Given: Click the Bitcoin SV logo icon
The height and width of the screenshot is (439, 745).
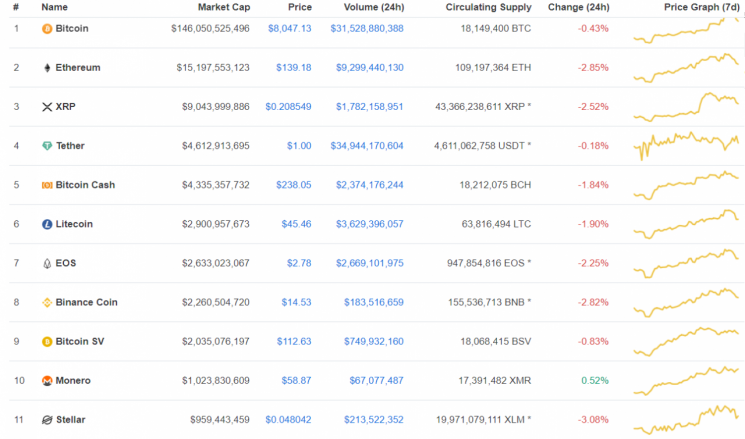Looking at the screenshot, I should click(x=47, y=342).
